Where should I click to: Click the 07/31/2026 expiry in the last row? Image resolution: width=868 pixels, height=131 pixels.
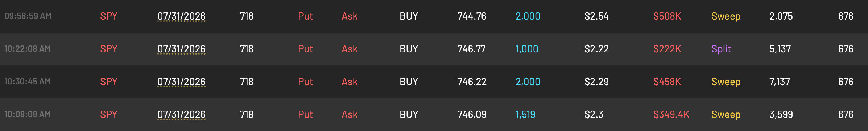point(181,115)
